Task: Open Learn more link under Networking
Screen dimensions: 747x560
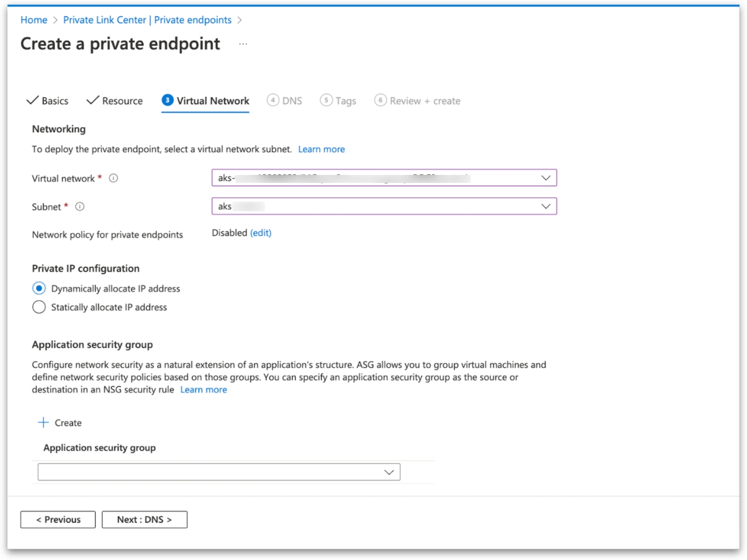Action: point(321,149)
